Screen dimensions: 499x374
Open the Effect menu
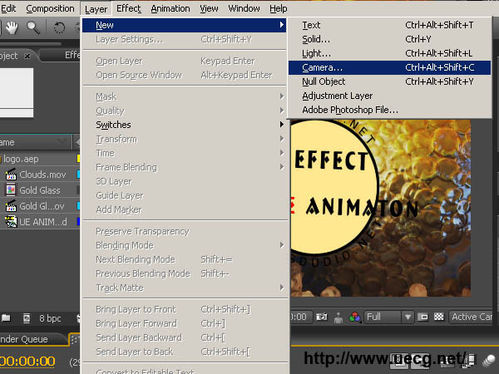[x=128, y=9]
